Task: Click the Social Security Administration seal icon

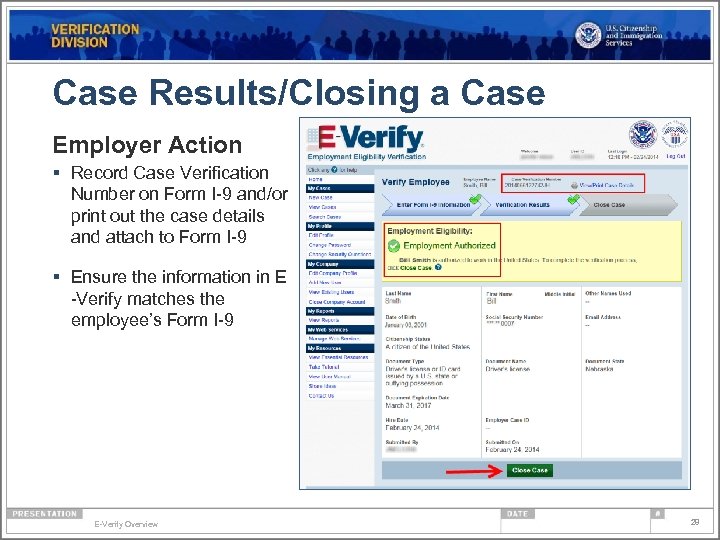Action: tap(675, 135)
